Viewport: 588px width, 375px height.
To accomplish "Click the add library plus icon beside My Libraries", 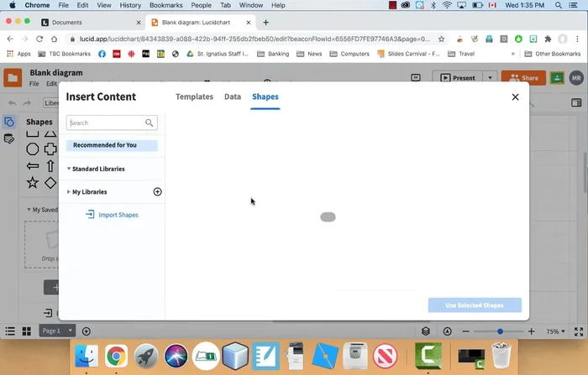I will tap(157, 192).
